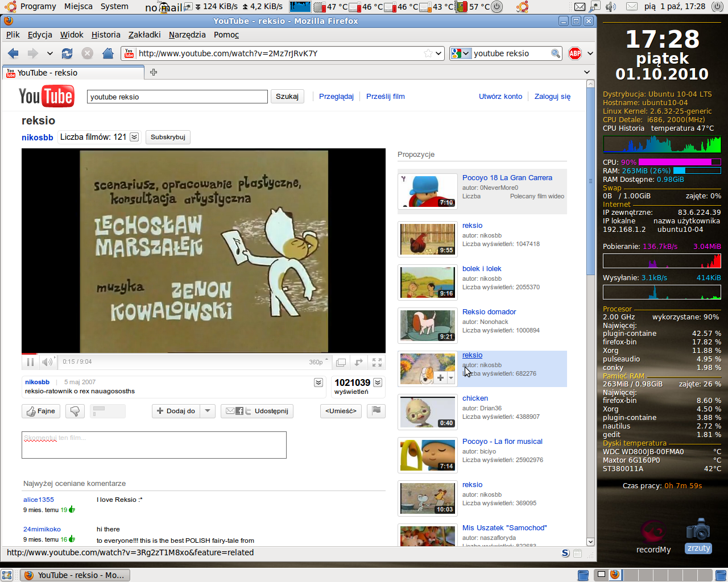Click the Firefox icon in workspace switcher
Viewport: 728px width, 582px height.
614,575
